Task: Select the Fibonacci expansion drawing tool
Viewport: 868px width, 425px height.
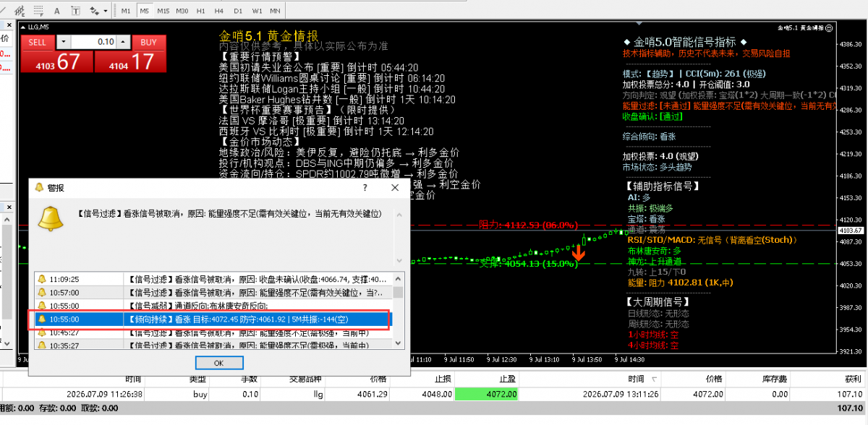Action: (x=20, y=11)
